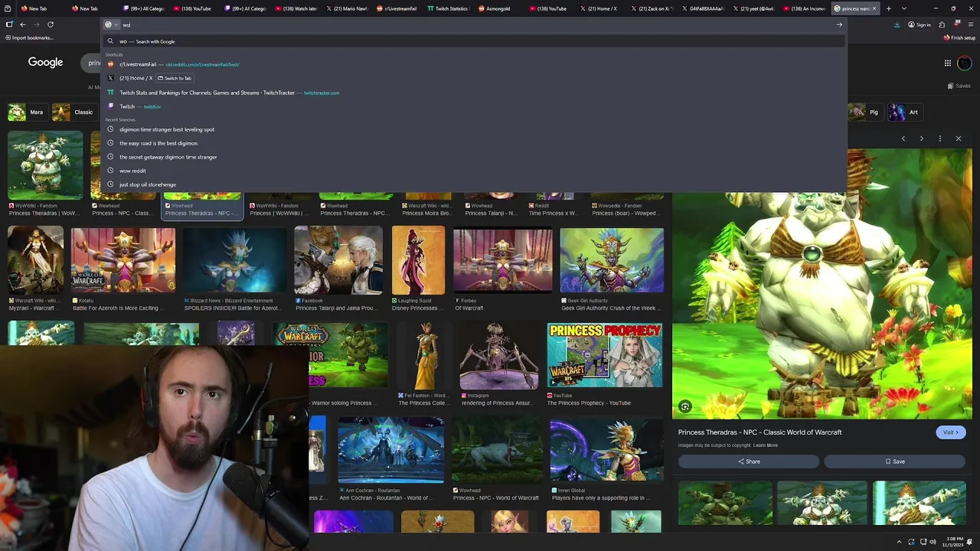Open the Facebook Princess Talanji and Jaina image
Image resolution: width=980 pixels, height=551 pixels.
[338, 260]
